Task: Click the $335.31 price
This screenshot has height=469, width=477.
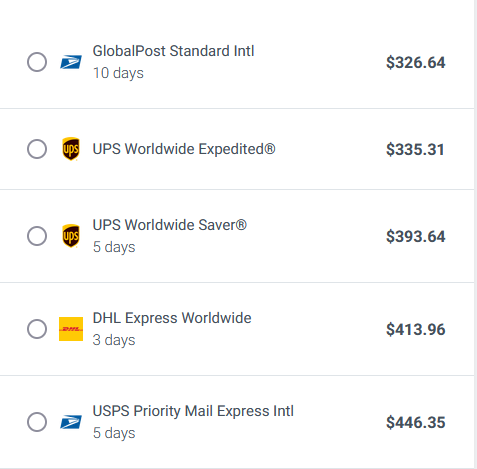Action: pyautogui.click(x=415, y=149)
